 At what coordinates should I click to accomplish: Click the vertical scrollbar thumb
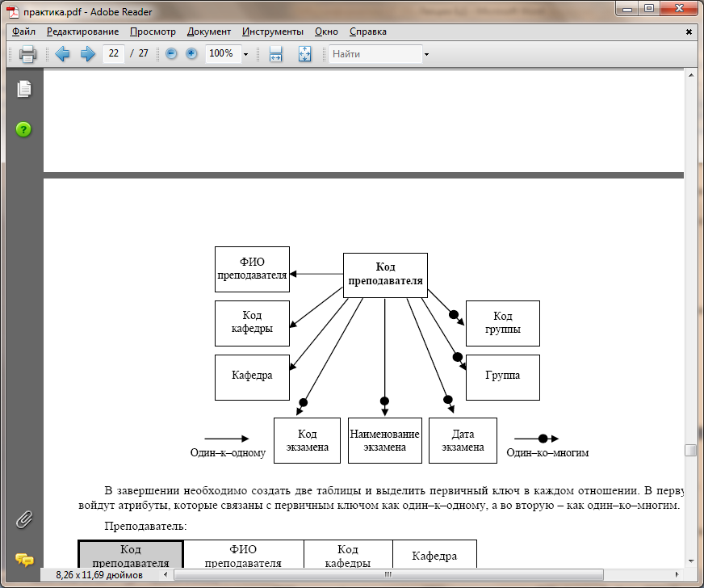click(690, 450)
